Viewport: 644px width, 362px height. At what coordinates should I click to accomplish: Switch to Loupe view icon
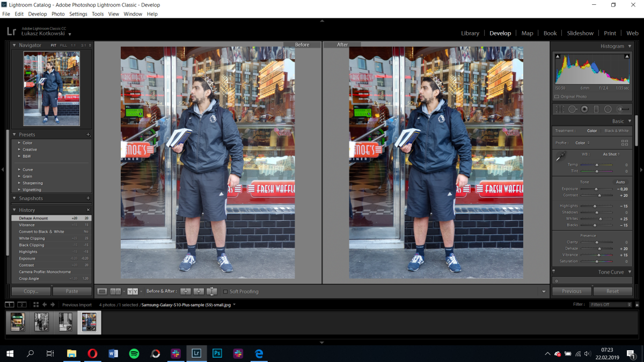102,291
